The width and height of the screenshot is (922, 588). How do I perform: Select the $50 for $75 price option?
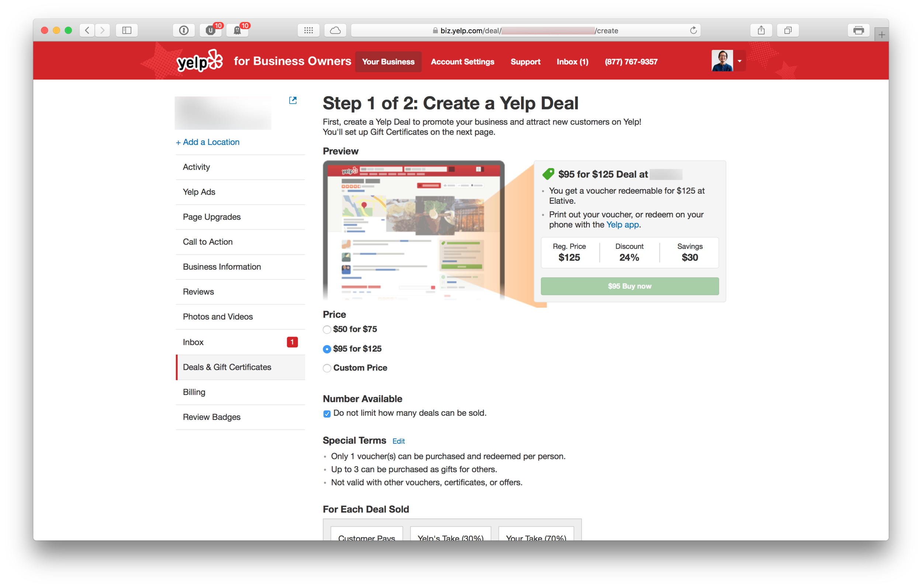click(327, 330)
